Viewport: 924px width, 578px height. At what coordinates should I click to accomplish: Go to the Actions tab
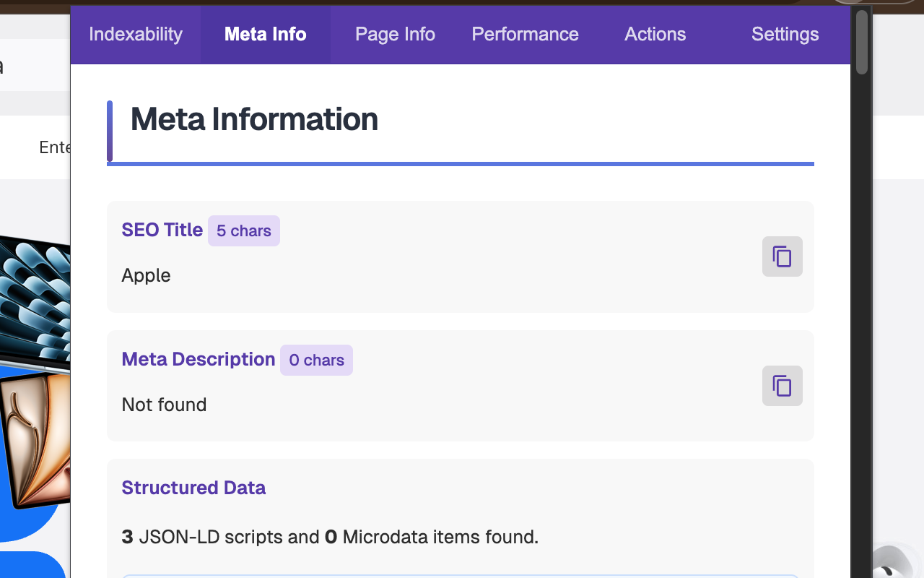(655, 34)
